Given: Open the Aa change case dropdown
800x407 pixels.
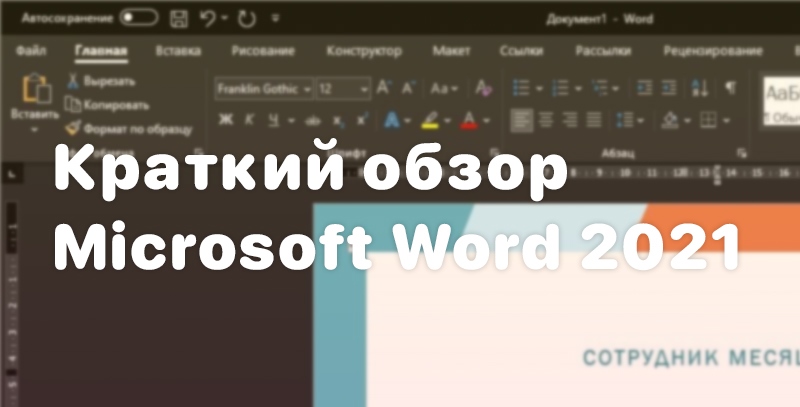Looking at the screenshot, I should pos(443,89).
